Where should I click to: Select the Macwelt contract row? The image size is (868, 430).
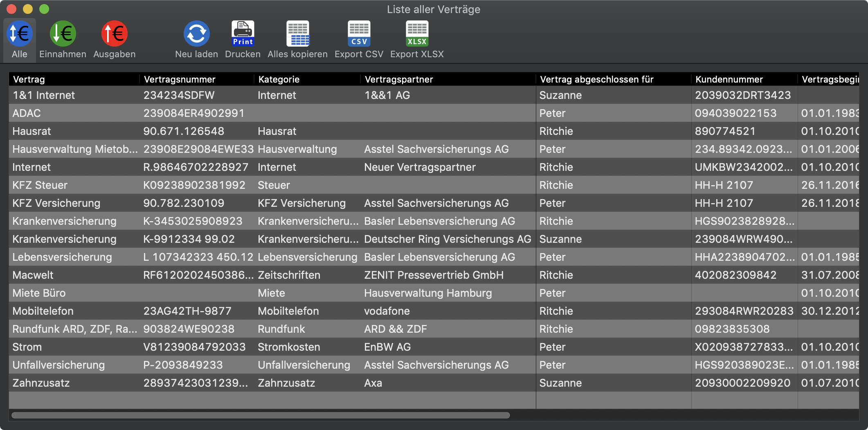[x=434, y=275]
